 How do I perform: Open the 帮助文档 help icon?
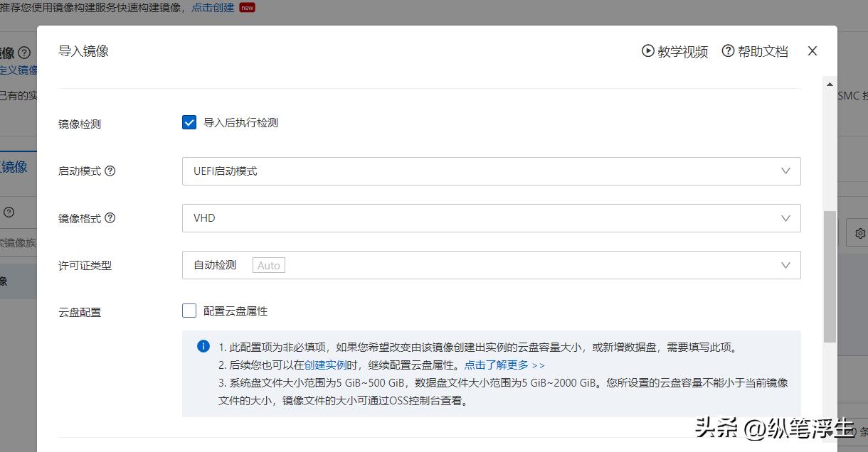729,51
